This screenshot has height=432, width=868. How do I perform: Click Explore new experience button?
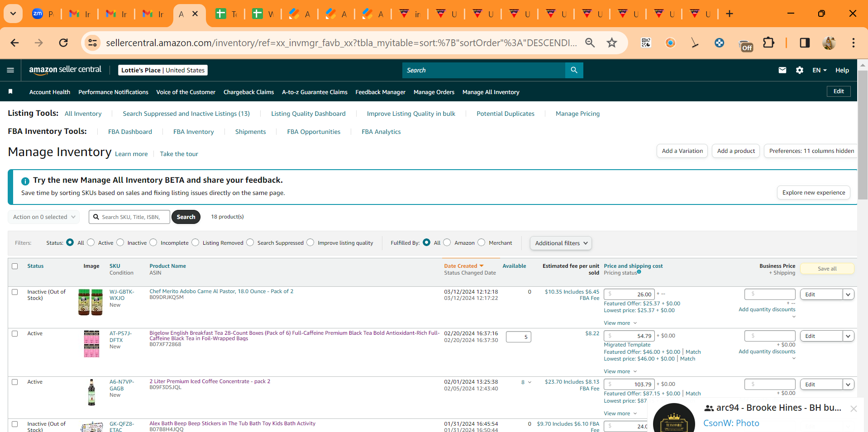[814, 193]
